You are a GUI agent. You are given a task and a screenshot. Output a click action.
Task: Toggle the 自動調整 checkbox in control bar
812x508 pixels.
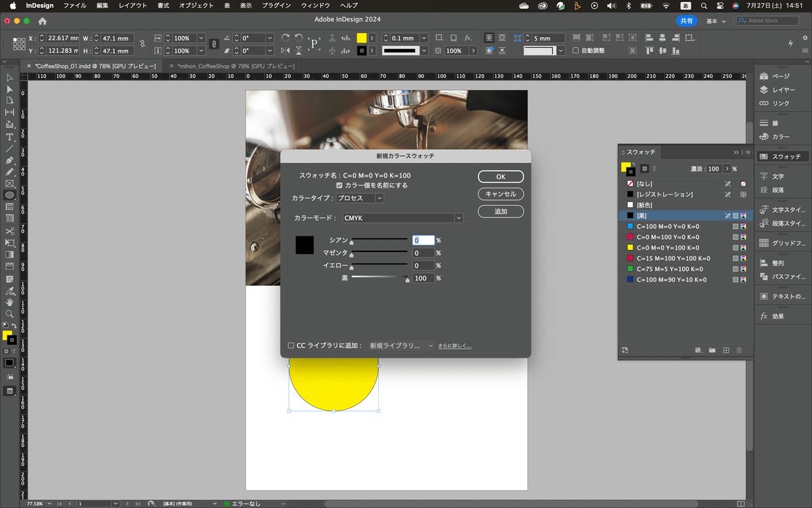576,51
